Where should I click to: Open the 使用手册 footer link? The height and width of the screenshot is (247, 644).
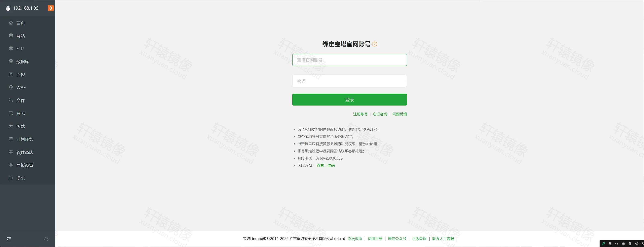(375, 239)
